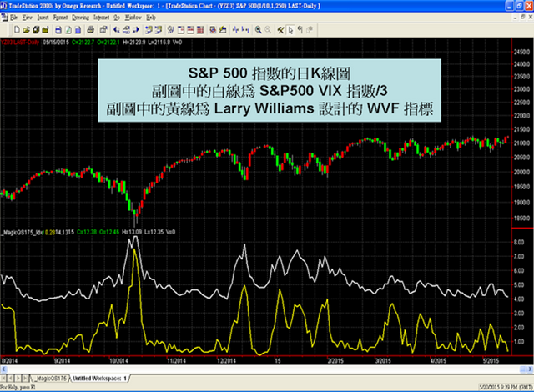Click the chart document icon left of File
Screen dimensions: 534x392
(x=4, y=17)
